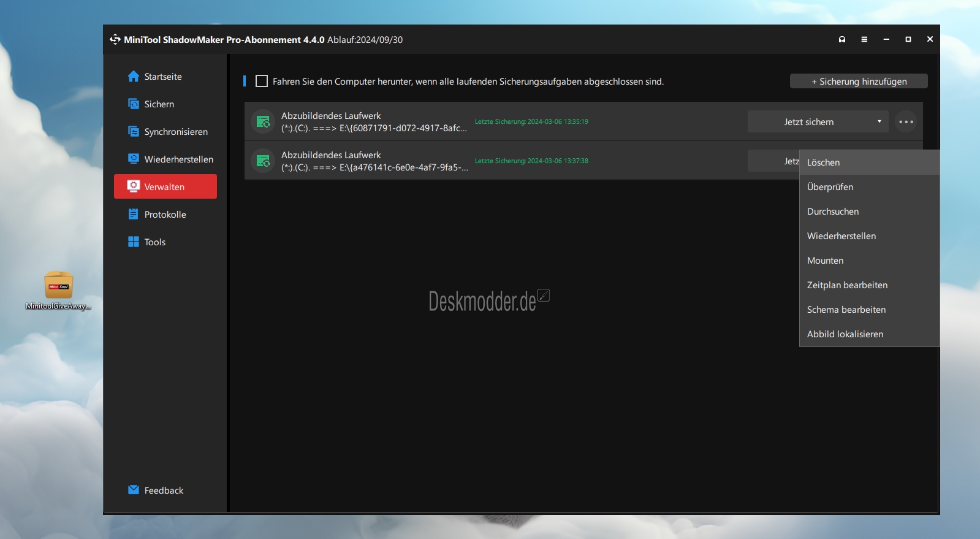The height and width of the screenshot is (539, 980).
Task: Click the three-dot menu of first backup task
Action: point(906,121)
